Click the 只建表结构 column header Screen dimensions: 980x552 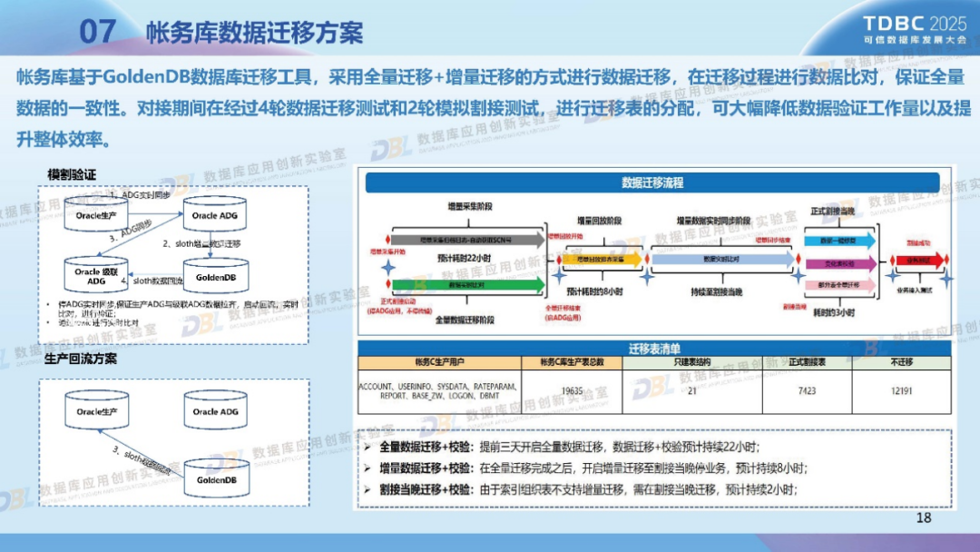pos(692,362)
